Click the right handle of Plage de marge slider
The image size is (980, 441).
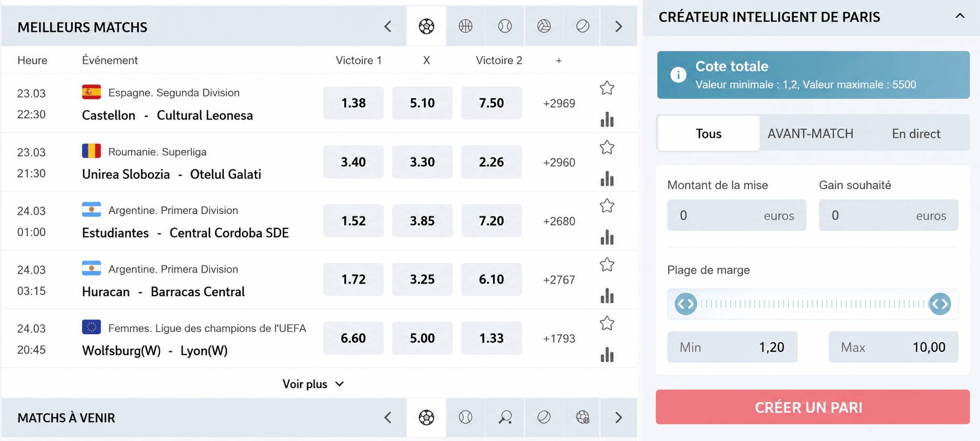(x=940, y=304)
